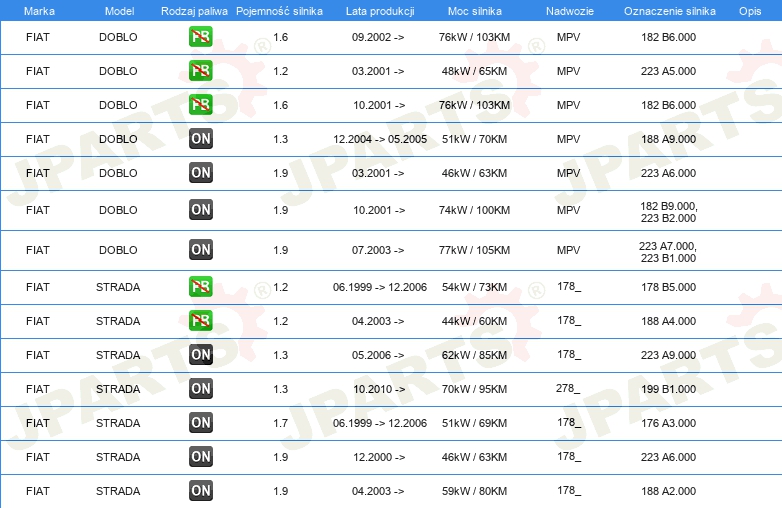
Task: Select engine code 199 B1.000
Action: click(668, 389)
